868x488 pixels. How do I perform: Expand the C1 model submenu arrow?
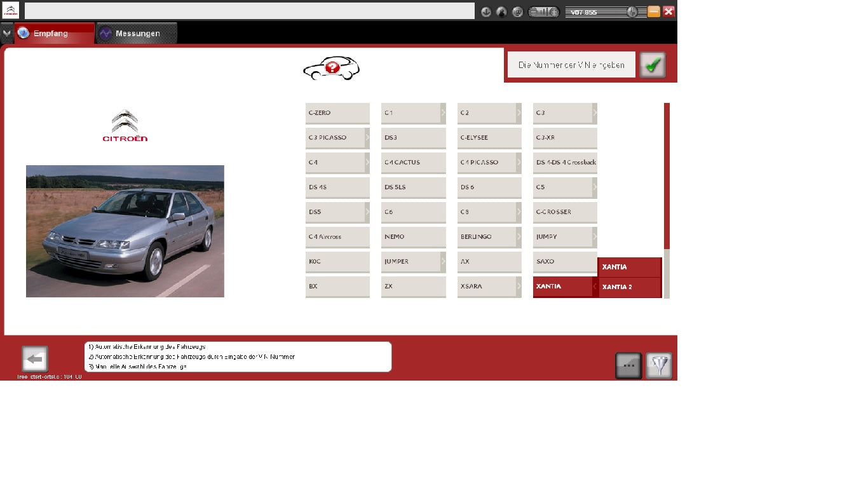click(443, 112)
